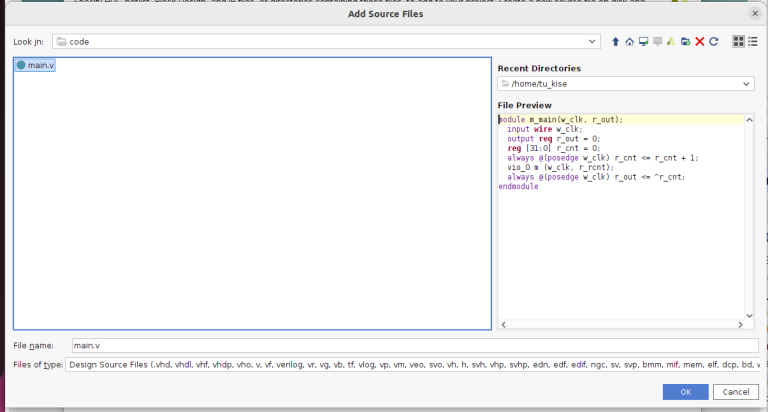Jump to the home directory
This screenshot has width=768, height=412.
(630, 42)
